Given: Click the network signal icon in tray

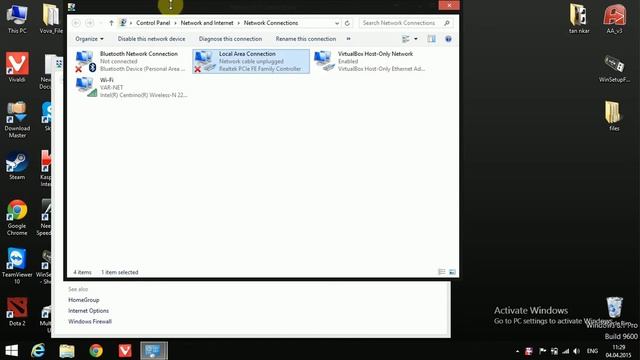Looking at the screenshot, I should (x=566, y=351).
